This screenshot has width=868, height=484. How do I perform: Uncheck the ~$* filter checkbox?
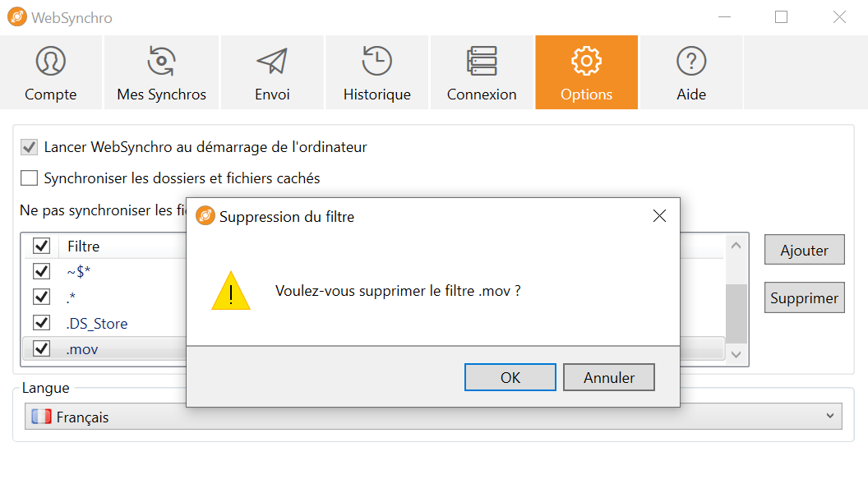pos(42,271)
